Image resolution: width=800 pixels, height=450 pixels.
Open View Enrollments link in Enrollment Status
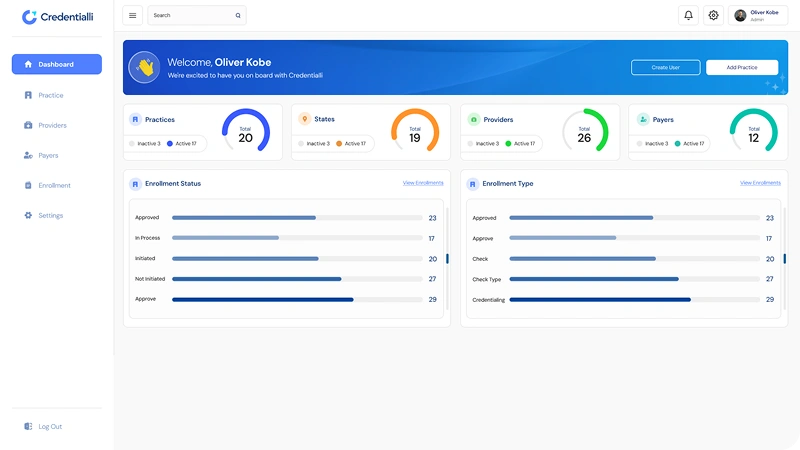coord(423,183)
